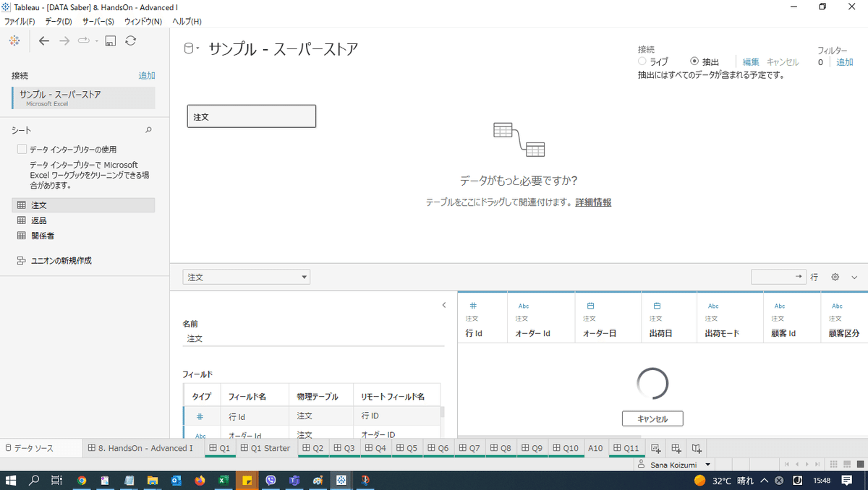The image size is (868, 490).
Task: Go forward with the right arrow
Action: click(x=64, y=41)
